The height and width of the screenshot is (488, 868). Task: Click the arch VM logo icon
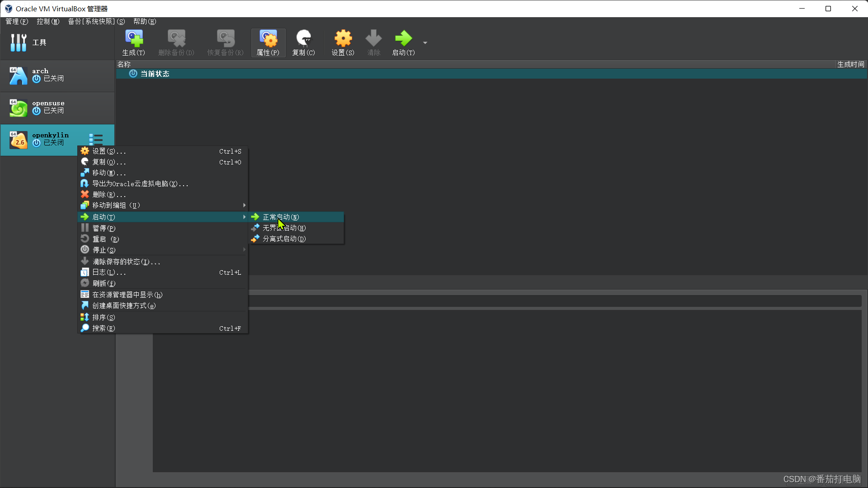[x=19, y=75]
